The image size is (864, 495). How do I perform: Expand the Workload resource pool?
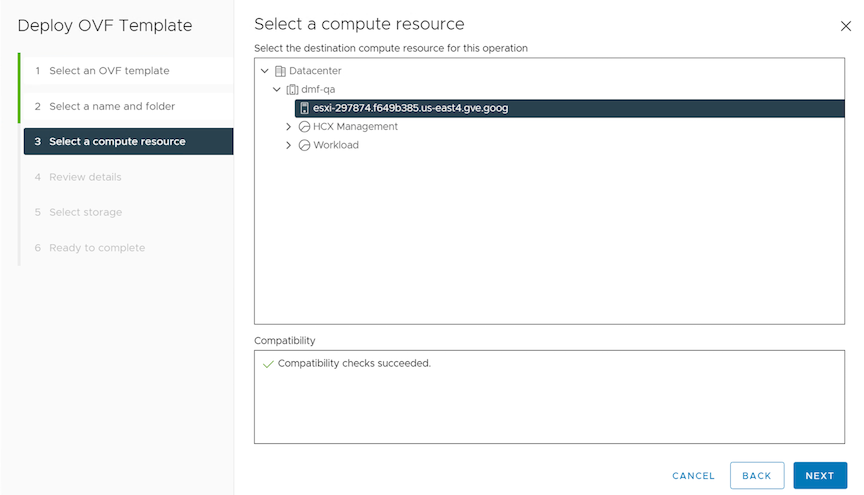coord(288,146)
